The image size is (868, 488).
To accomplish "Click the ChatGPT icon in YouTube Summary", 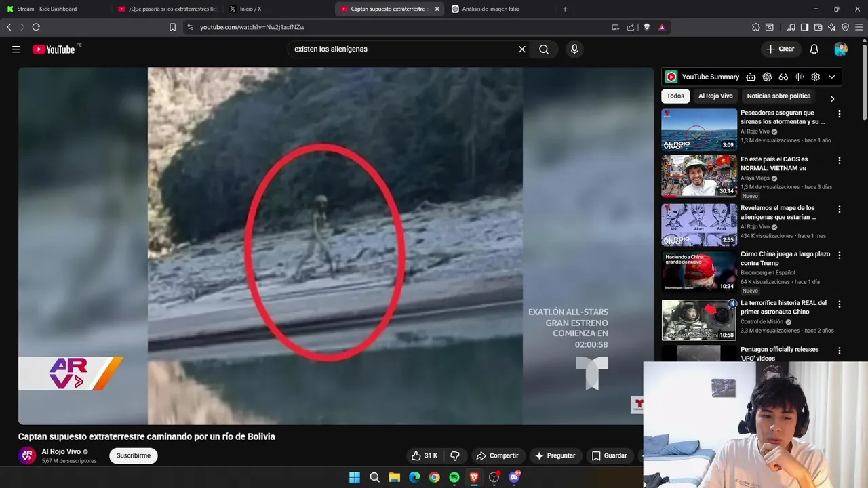I will 767,77.
